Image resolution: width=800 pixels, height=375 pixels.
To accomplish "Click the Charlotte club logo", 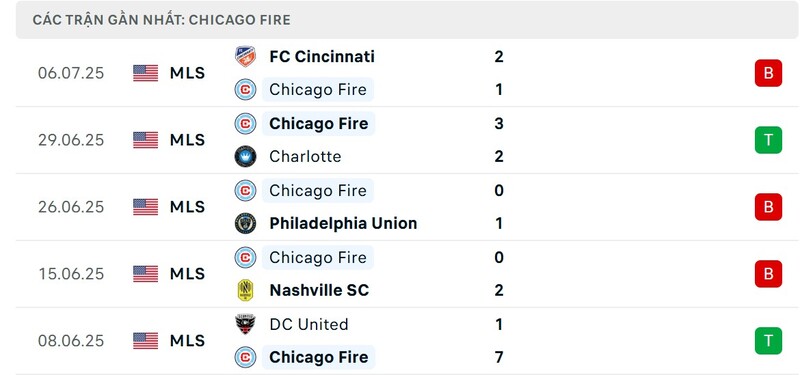I will click(245, 156).
